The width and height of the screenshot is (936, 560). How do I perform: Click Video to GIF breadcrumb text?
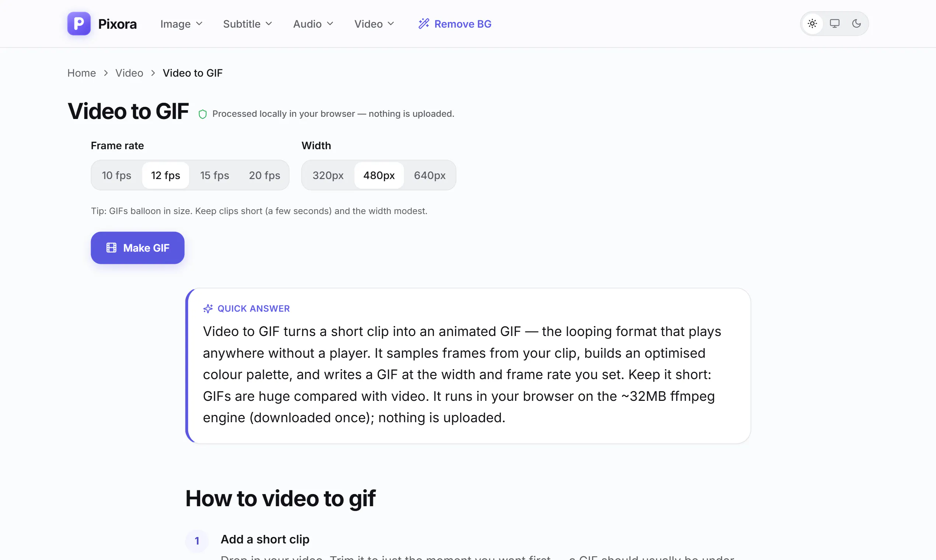(192, 73)
